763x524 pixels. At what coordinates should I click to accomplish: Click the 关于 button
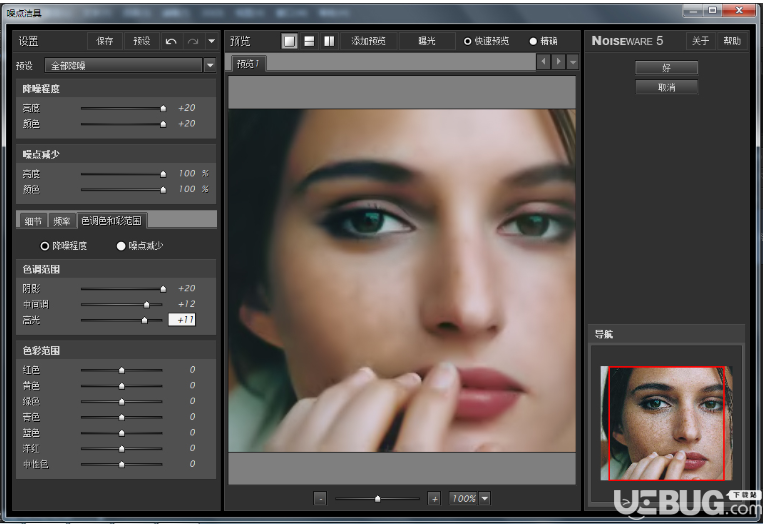tap(700, 41)
